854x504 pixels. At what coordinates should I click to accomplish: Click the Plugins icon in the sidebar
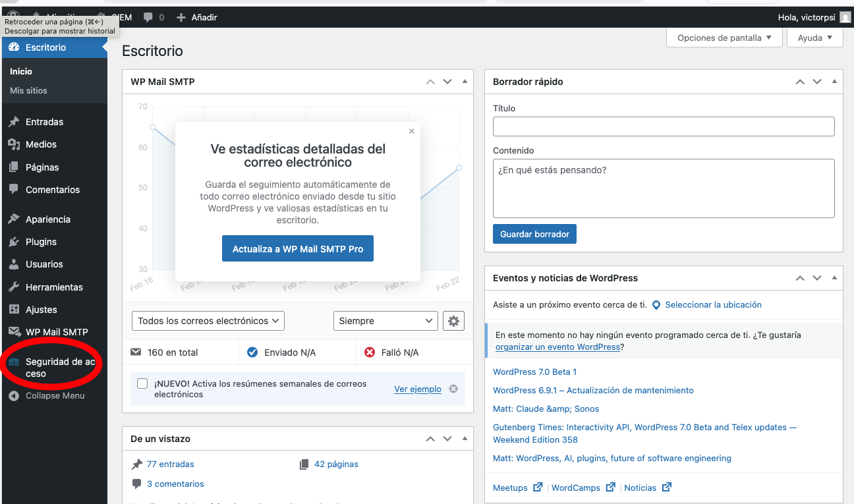pos(14,242)
